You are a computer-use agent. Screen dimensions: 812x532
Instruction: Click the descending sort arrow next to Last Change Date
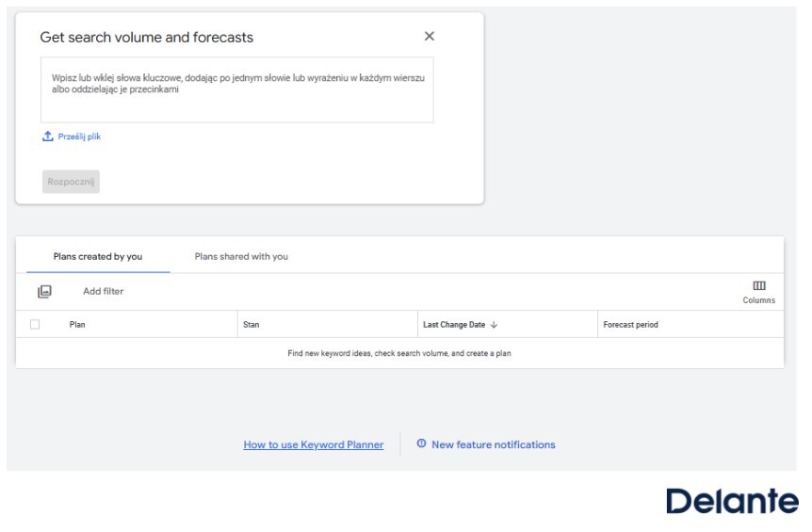pyautogui.click(x=494, y=325)
